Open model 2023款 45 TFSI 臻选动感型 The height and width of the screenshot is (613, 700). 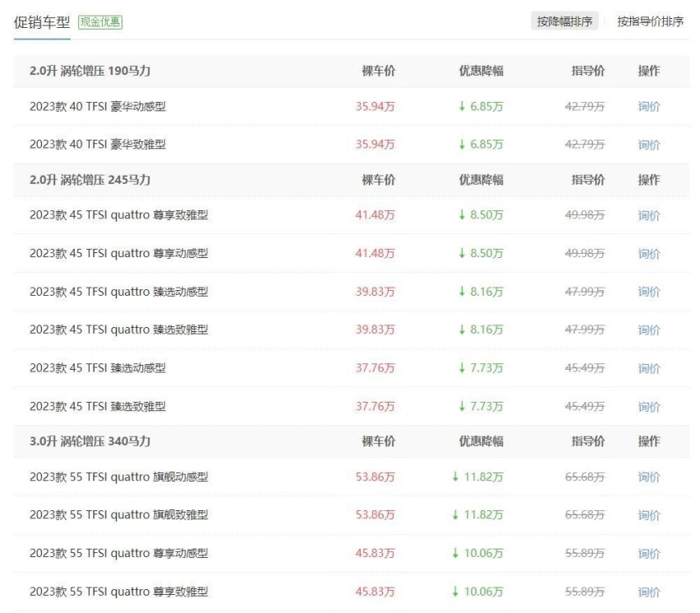(x=98, y=368)
